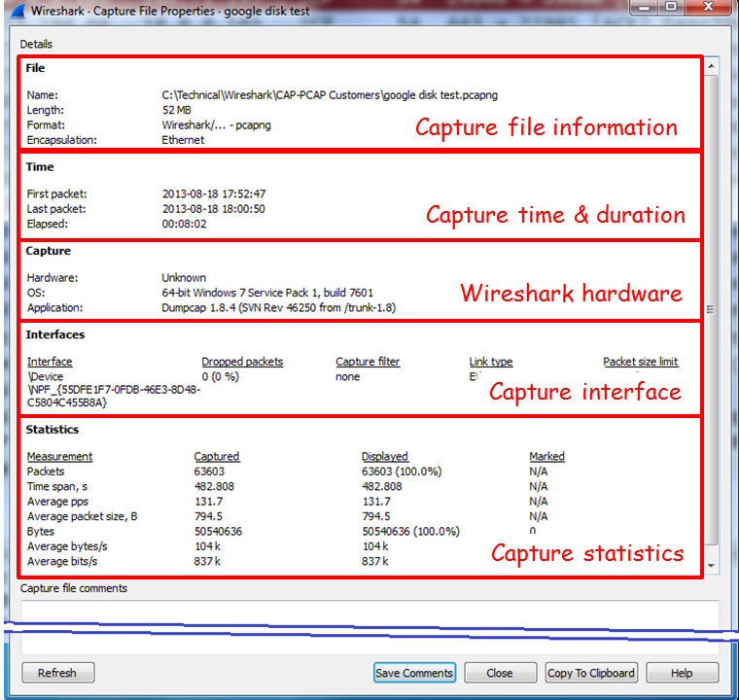The image size is (739, 700).
Task: Click the 'Interface' column header
Action: [50, 362]
